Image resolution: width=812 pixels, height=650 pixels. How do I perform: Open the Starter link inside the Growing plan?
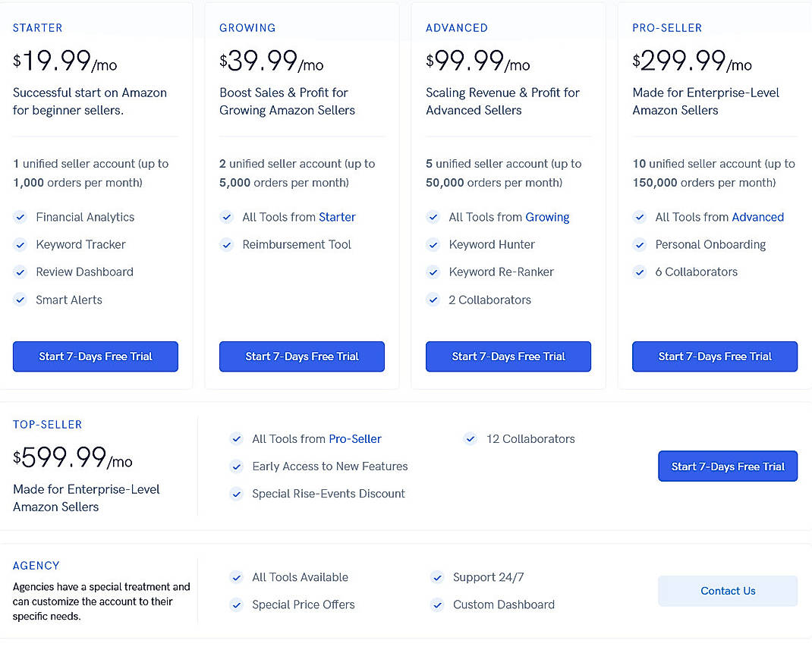click(x=338, y=217)
